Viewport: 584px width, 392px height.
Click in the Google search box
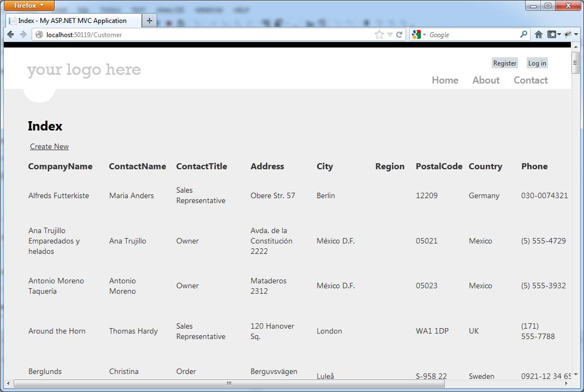[472, 34]
